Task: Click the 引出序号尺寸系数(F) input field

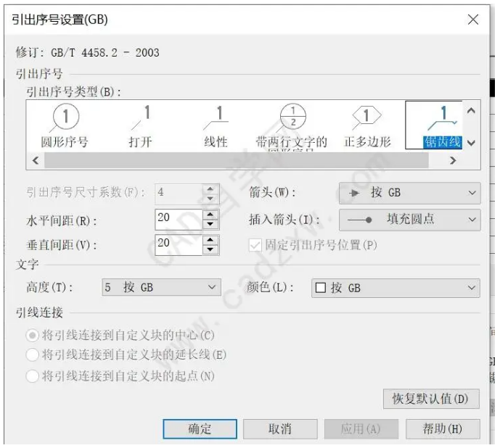Action: click(179, 194)
